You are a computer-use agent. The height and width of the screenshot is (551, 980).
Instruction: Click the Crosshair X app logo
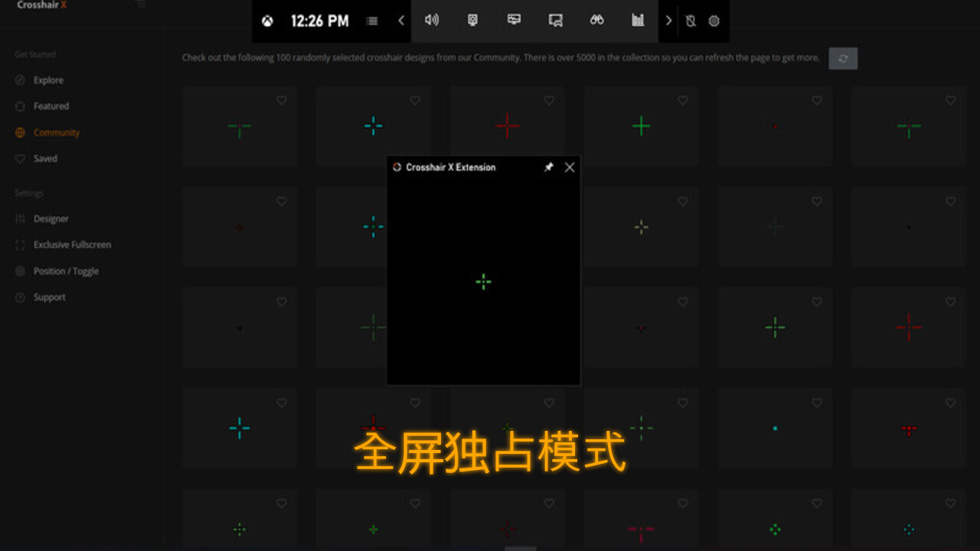(x=42, y=5)
